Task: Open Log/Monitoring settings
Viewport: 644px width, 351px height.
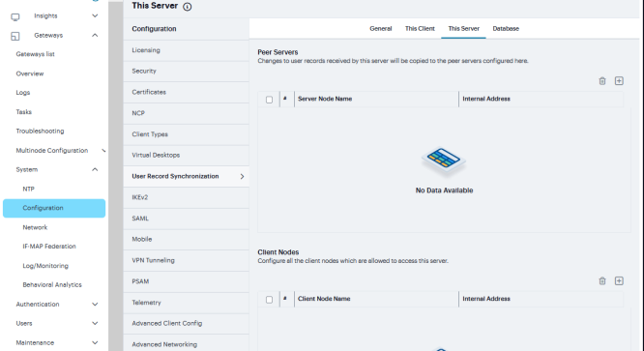Action: (x=45, y=266)
